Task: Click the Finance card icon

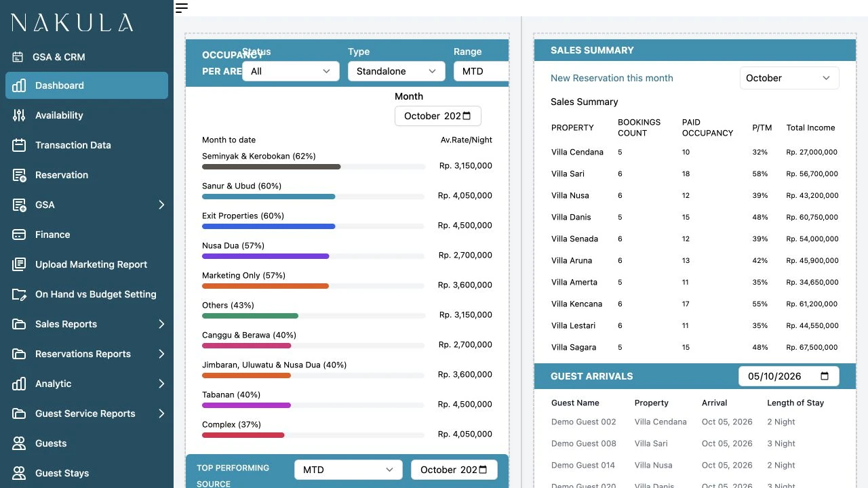Action: tap(19, 235)
